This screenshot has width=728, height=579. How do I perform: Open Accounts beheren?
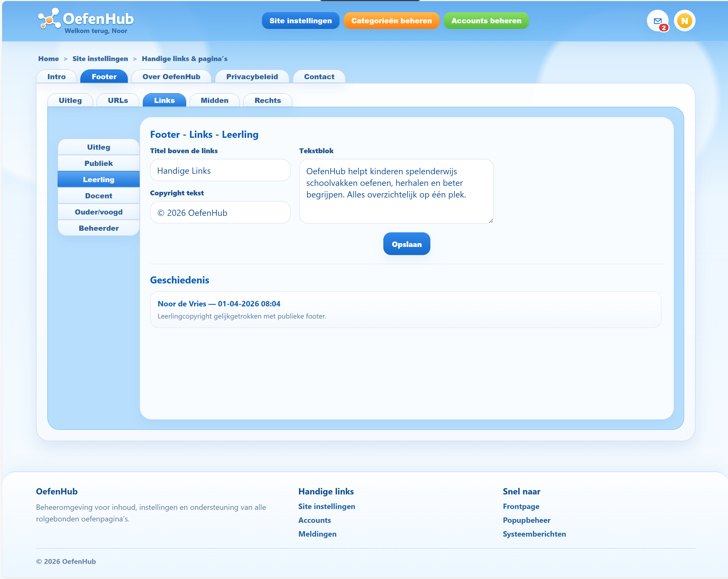(486, 21)
